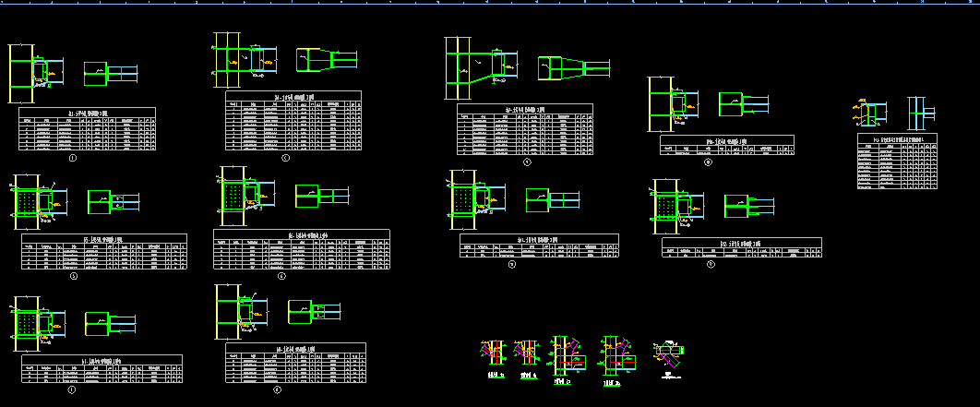Select the small beam-column detail above the rightmost table
Screen dimensions: 980x407
[x=870, y=113]
